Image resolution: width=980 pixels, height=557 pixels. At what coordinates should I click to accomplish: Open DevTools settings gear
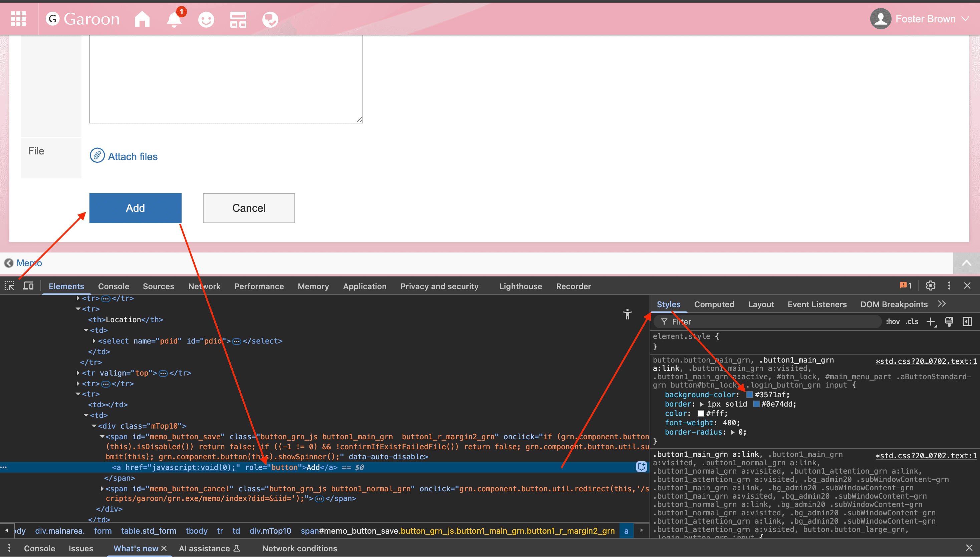(x=930, y=286)
